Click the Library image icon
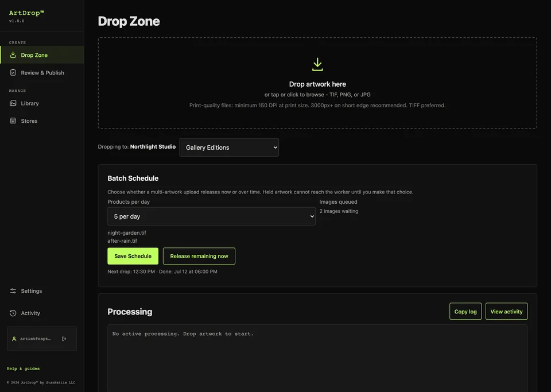The height and width of the screenshot is (392, 551). click(x=13, y=103)
